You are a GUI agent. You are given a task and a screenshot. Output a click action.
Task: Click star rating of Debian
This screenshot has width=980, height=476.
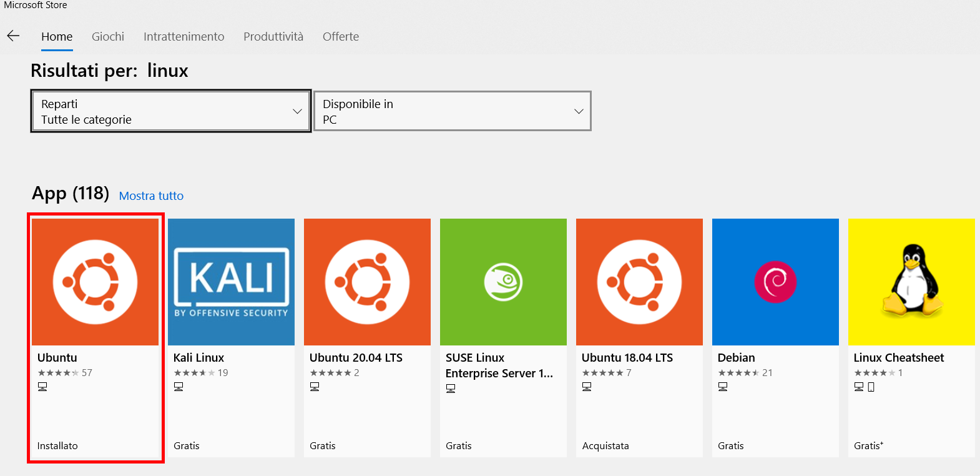(738, 373)
